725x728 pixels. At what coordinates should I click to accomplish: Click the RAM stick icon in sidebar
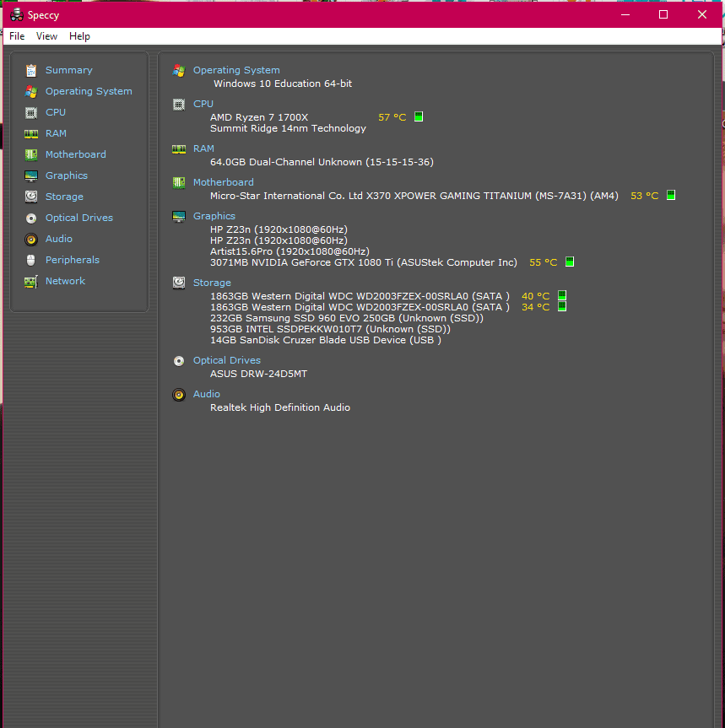[31, 134]
